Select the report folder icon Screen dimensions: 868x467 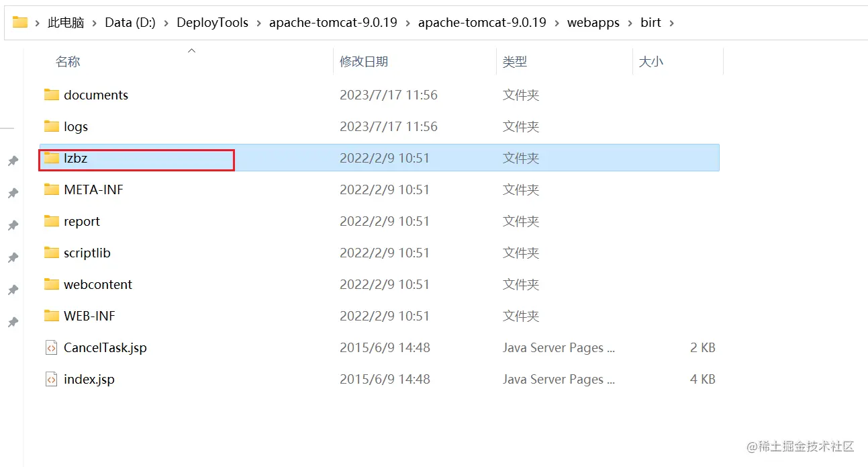(x=52, y=221)
